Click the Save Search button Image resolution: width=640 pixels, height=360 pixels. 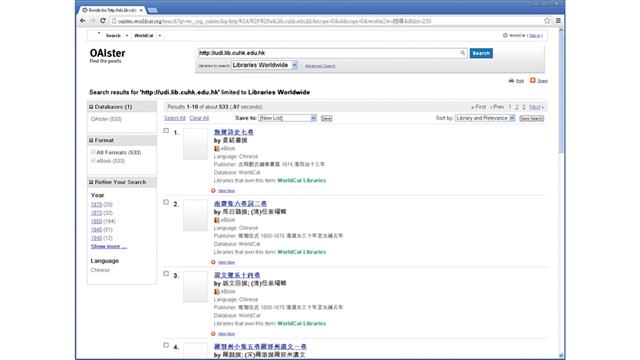coord(531,118)
